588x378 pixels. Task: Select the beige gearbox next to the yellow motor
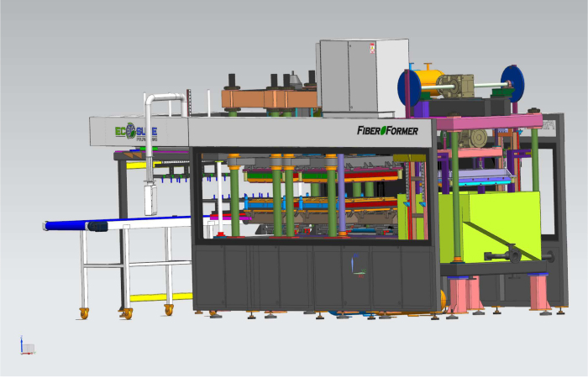(455, 86)
